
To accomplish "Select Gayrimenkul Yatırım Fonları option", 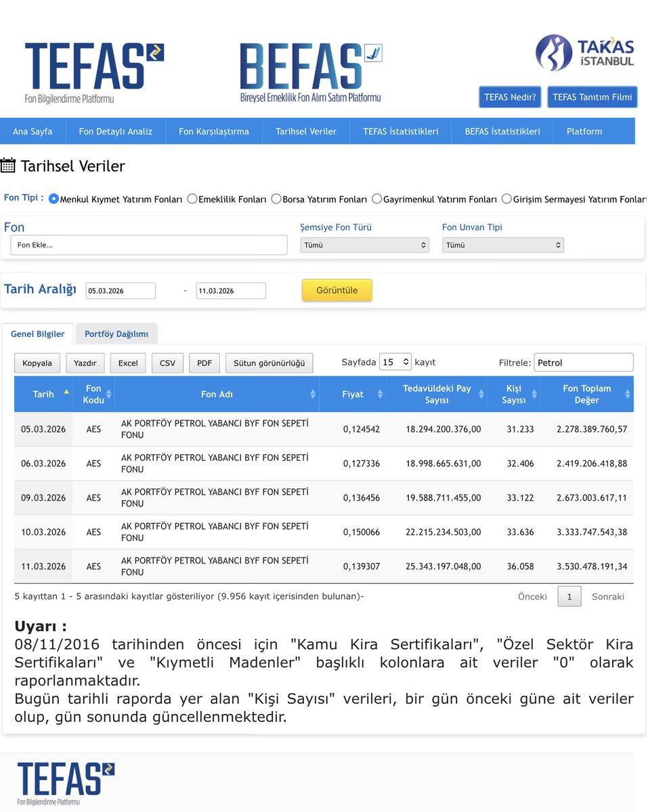I will coord(376,198).
